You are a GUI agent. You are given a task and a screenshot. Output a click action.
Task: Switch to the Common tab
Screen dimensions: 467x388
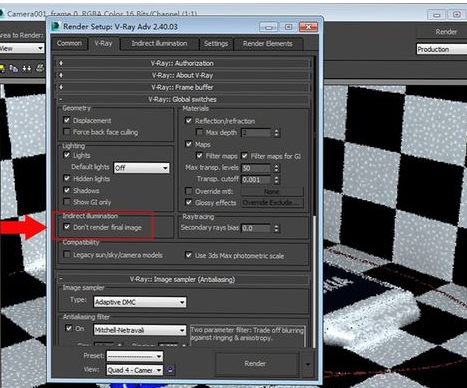(x=69, y=43)
